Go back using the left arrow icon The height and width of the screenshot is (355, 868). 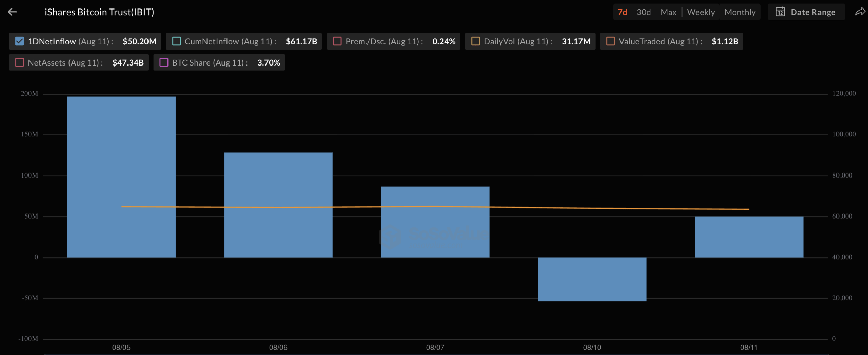pyautogui.click(x=13, y=12)
